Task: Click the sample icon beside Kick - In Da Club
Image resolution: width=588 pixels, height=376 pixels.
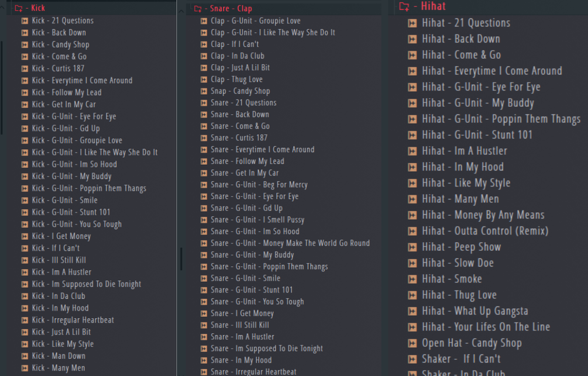Action: 25,296
